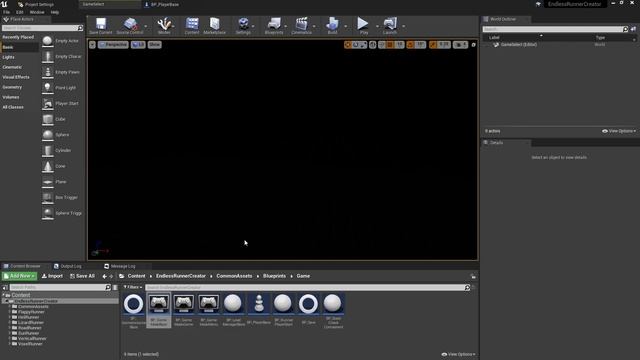640x360 pixels.
Task: Open the viewport options dropdown arrow
Action: click(x=92, y=44)
